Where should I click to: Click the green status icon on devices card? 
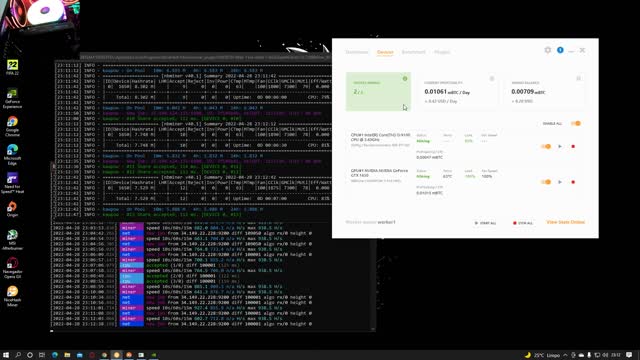click(405, 78)
